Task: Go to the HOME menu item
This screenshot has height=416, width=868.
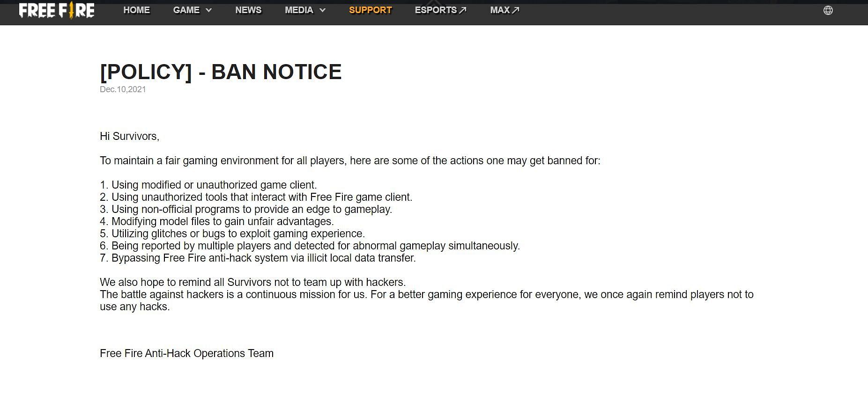Action: click(136, 10)
